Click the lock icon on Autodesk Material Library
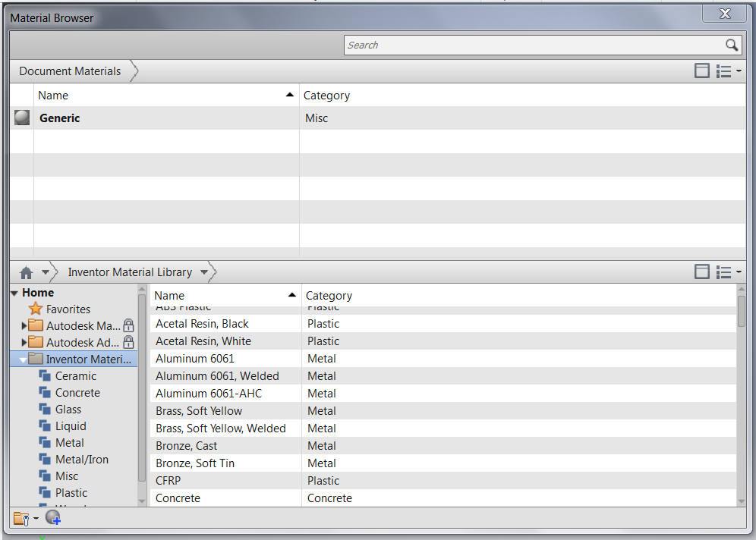Viewport: 756px width, 540px height. [129, 325]
